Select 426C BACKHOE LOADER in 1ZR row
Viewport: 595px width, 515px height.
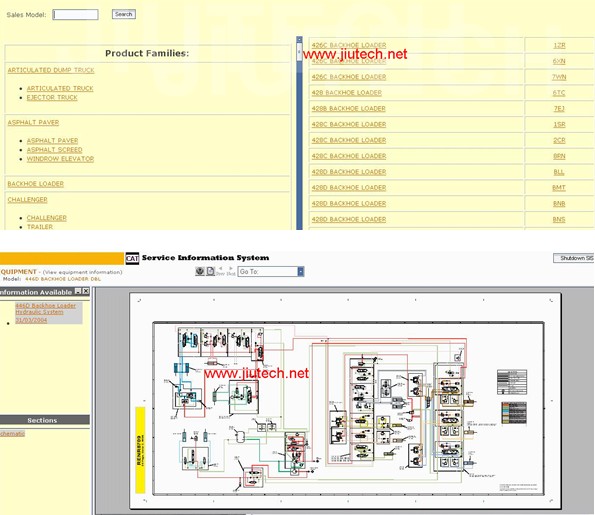coord(349,45)
